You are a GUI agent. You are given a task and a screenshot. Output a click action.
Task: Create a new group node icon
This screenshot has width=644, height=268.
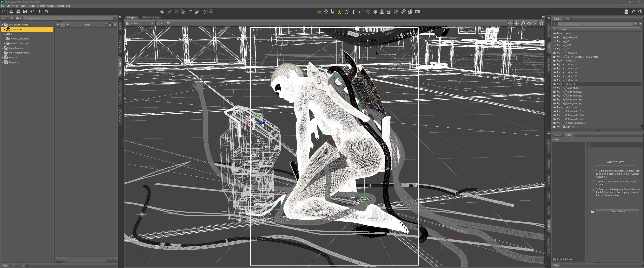[204, 11]
